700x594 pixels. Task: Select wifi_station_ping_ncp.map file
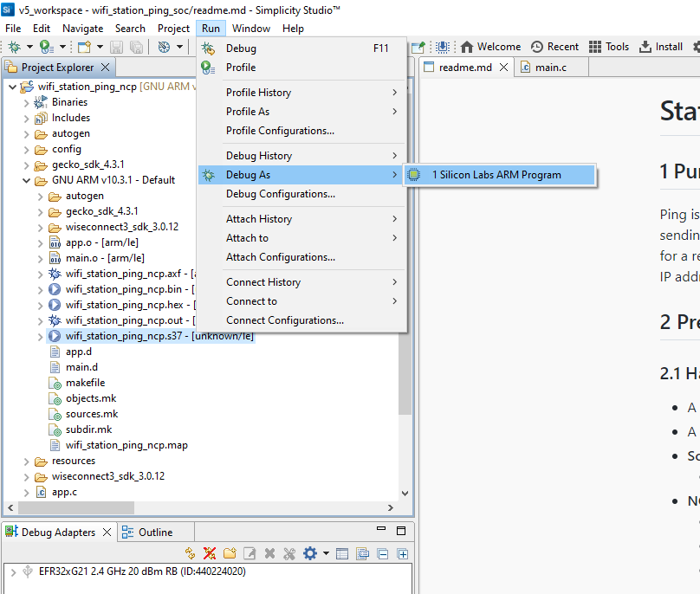pyautogui.click(x=126, y=445)
